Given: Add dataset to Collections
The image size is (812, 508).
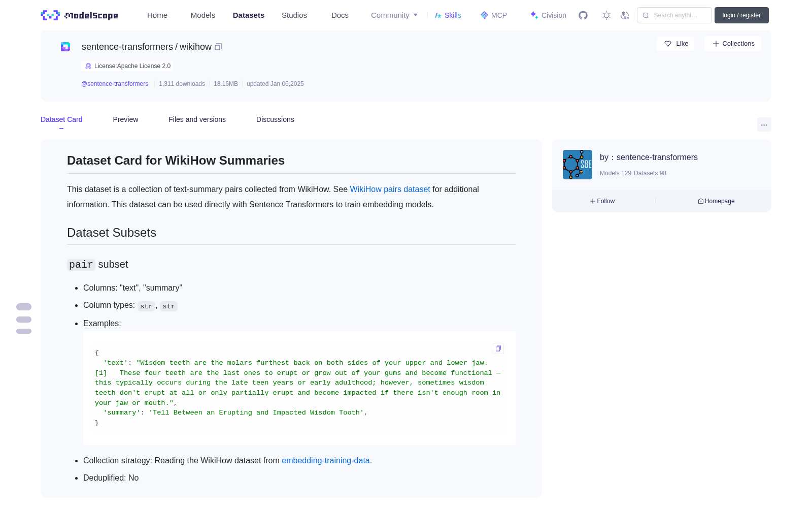Looking at the screenshot, I should click(733, 44).
